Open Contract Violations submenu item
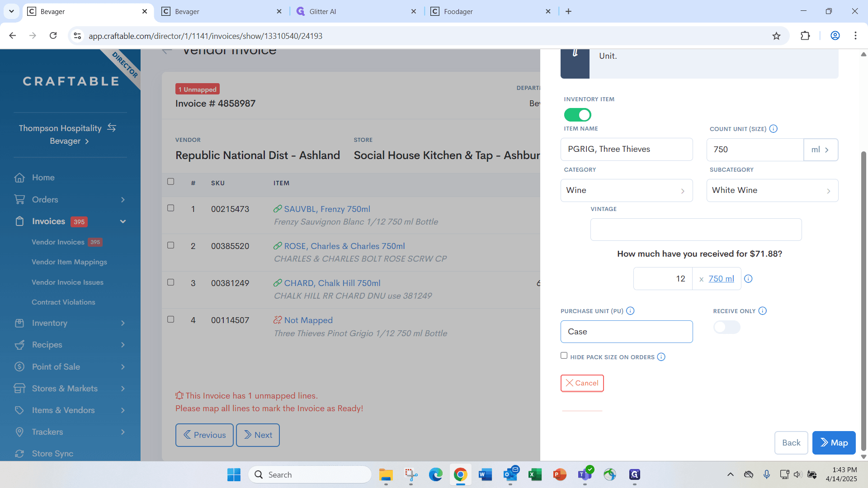The height and width of the screenshot is (488, 868). pos(63,302)
